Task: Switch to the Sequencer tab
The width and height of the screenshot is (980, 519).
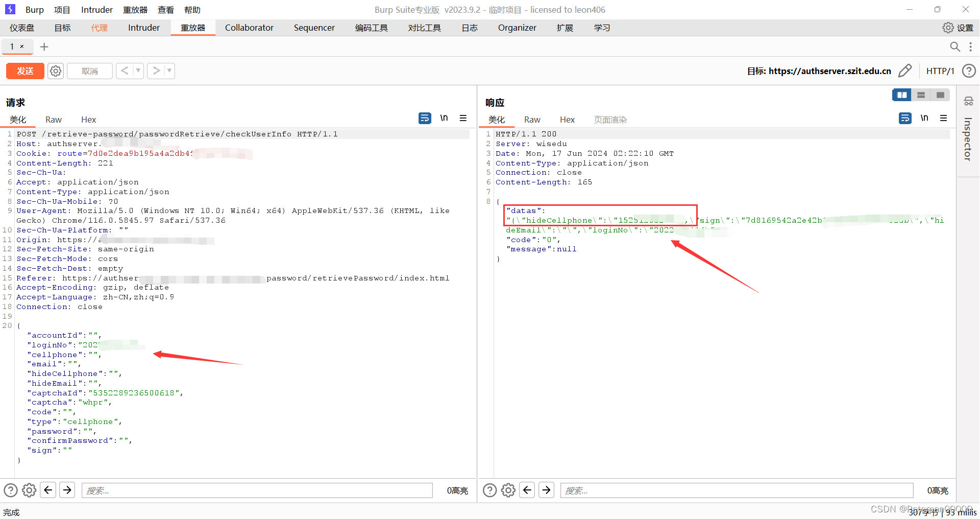Action: (x=314, y=28)
